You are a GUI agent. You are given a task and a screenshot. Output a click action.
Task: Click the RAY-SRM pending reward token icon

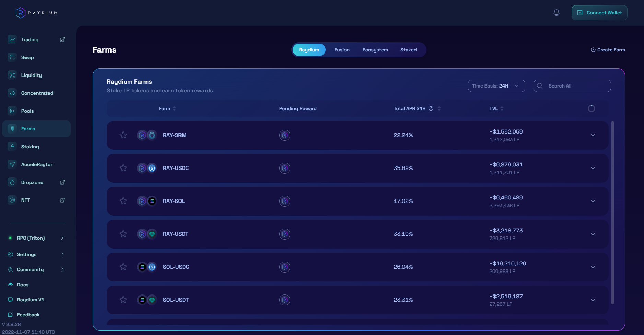285,135
